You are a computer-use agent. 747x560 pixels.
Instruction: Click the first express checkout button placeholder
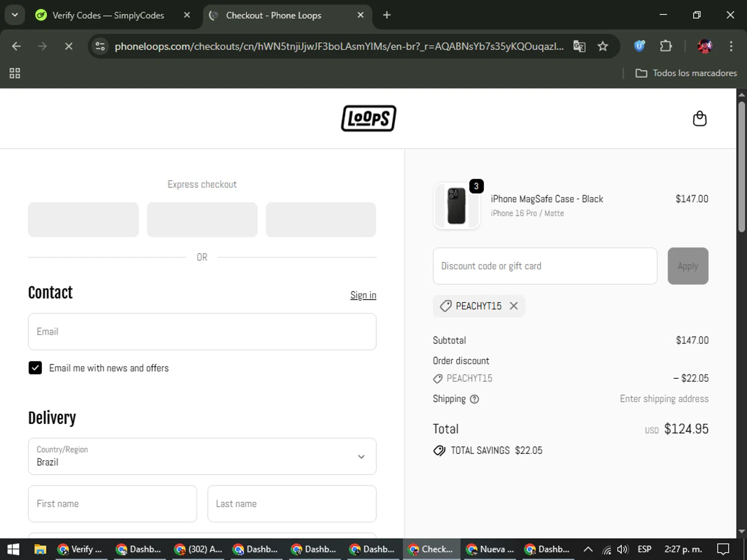83,220
